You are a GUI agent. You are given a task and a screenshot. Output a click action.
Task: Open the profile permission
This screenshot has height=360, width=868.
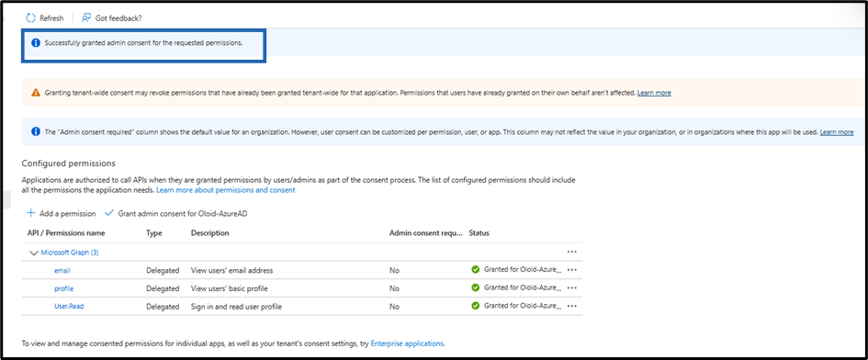point(63,288)
